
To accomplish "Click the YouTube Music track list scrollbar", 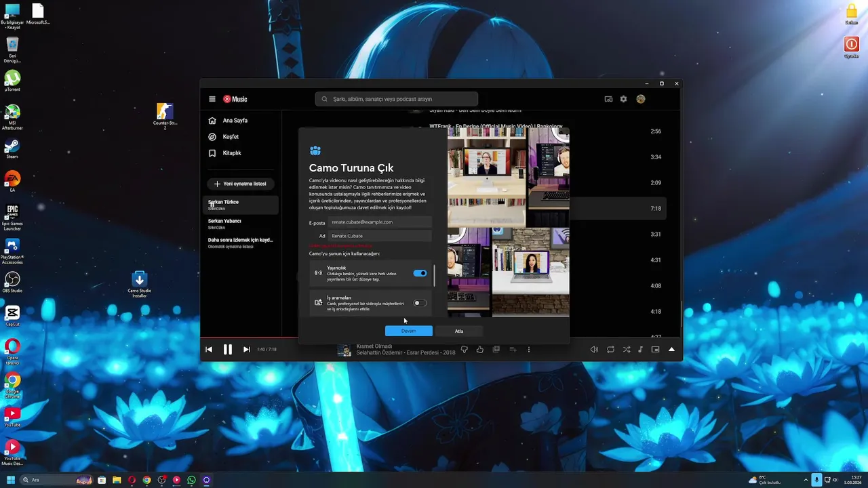I will [x=682, y=314].
